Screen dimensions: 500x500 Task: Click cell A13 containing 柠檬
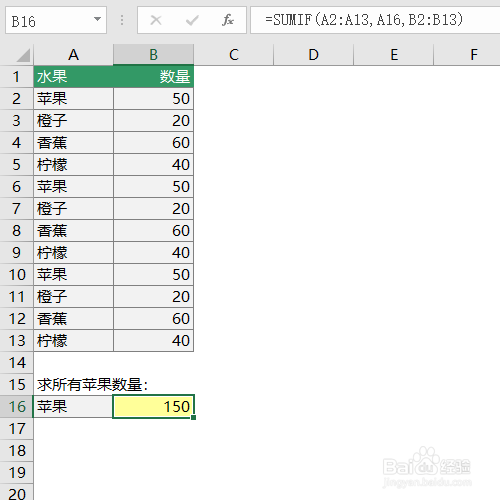click(73, 341)
